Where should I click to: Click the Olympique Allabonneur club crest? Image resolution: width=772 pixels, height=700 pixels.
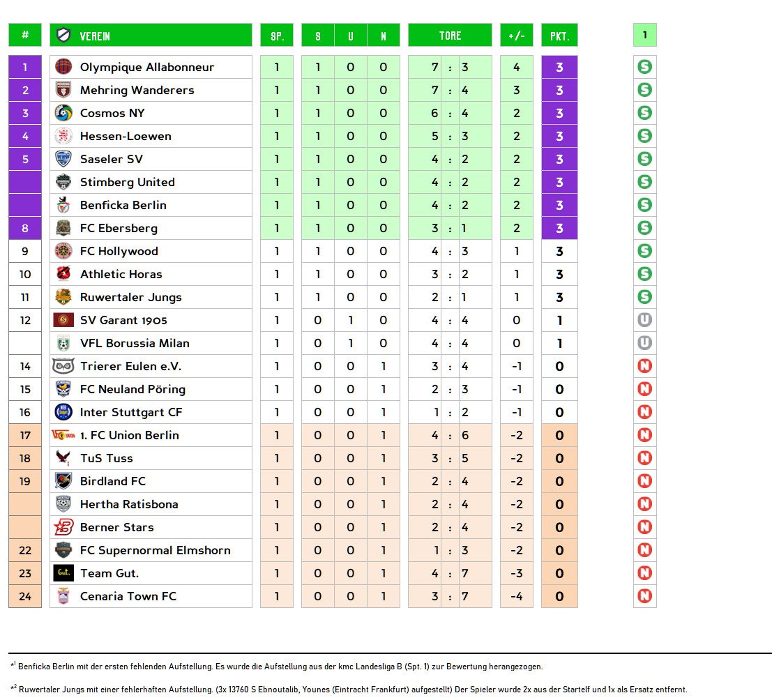[x=63, y=67]
